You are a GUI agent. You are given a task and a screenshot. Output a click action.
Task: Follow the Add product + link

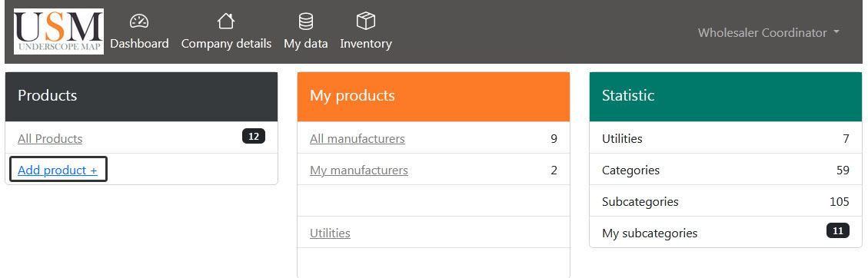pos(58,170)
